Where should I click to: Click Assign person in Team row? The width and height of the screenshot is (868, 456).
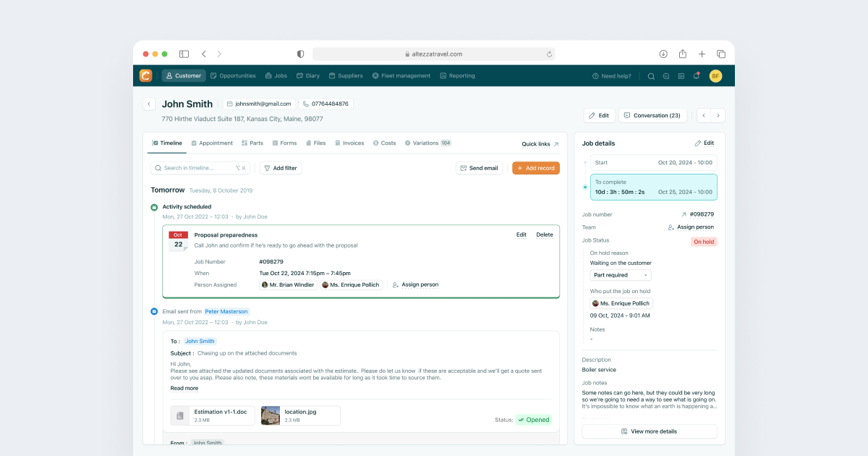[x=691, y=227]
